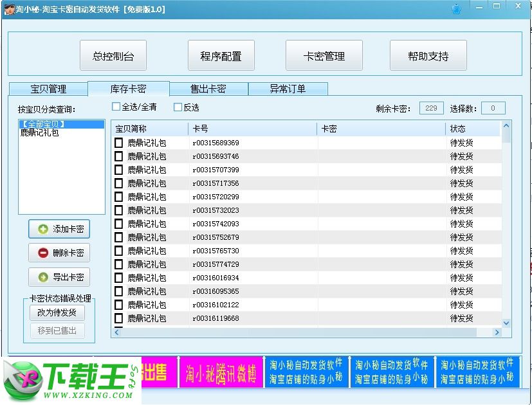The height and width of the screenshot is (405, 532).
Task: Check the row with card r00315707399
Action: [x=119, y=170]
